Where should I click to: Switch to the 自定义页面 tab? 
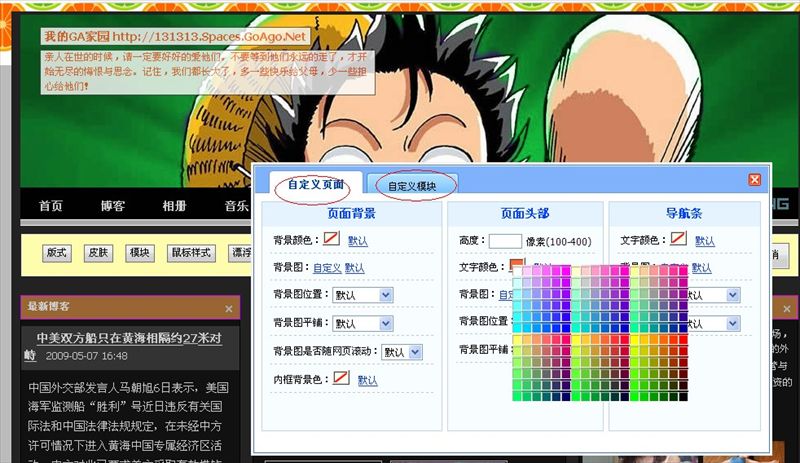(316, 184)
